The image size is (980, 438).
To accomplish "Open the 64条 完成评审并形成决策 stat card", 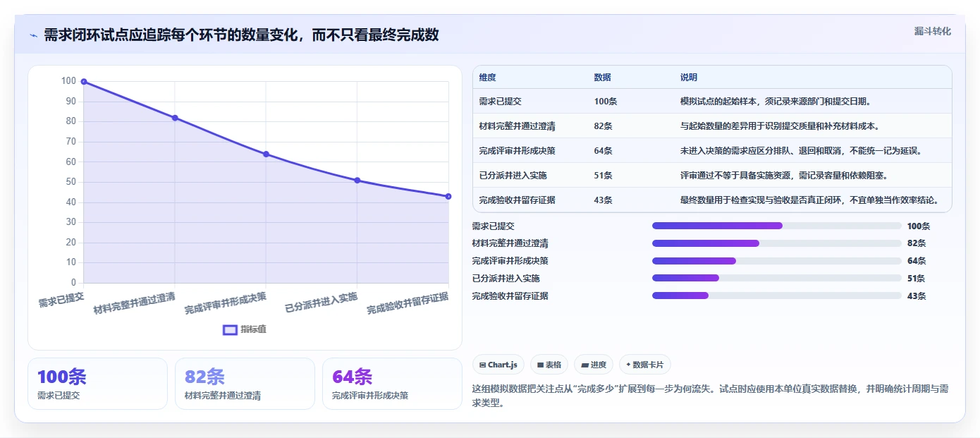I will (x=392, y=384).
